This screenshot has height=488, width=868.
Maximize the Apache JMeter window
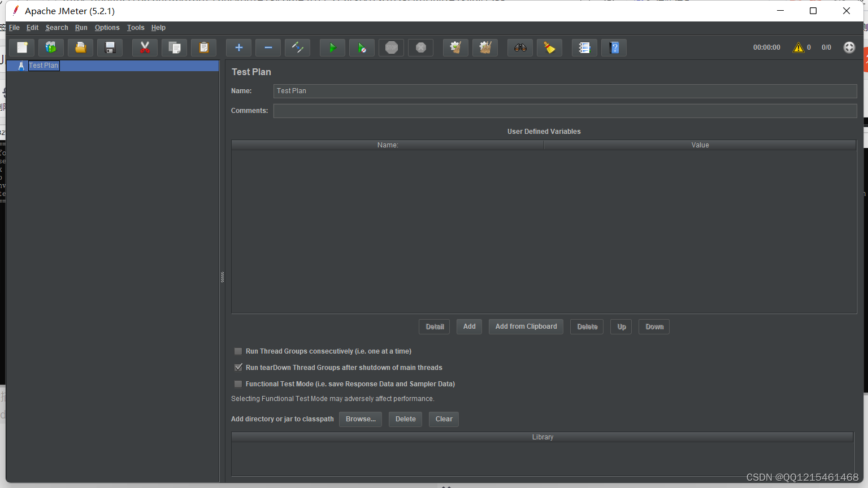click(x=813, y=11)
